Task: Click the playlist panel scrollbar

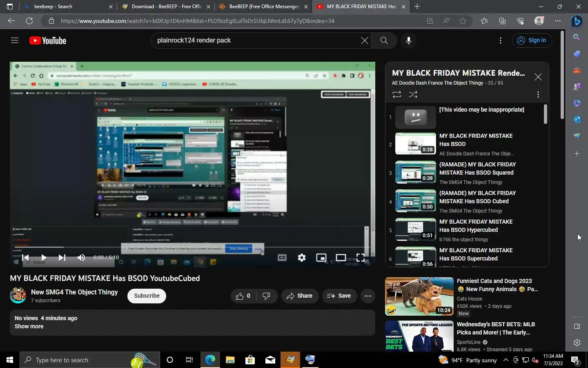Action: pos(546,114)
